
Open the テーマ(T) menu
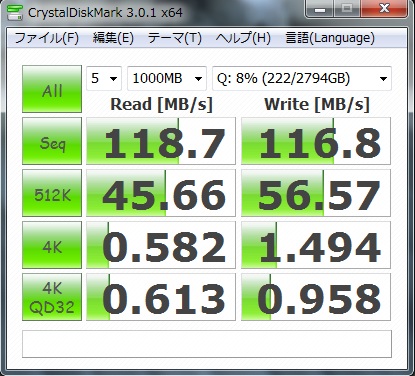coord(174,38)
